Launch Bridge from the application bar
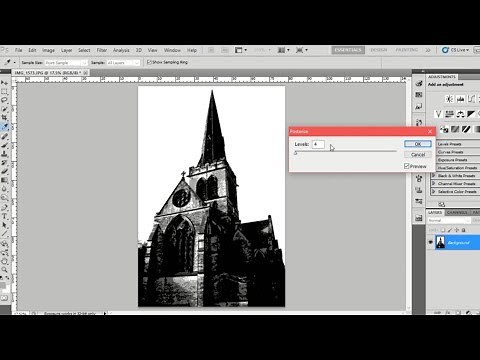 (211, 50)
